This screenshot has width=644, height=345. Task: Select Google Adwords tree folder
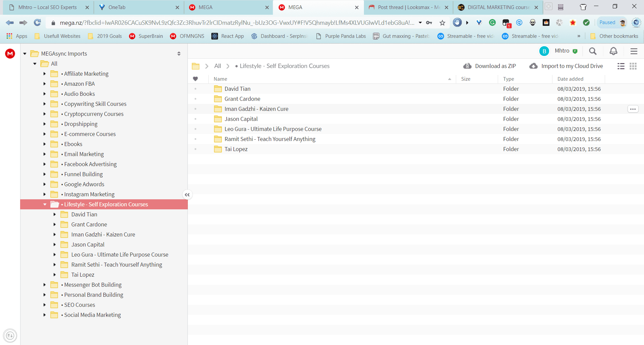pyautogui.click(x=84, y=184)
